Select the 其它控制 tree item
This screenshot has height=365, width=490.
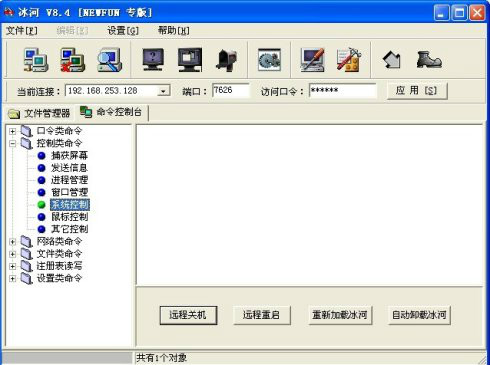point(69,229)
